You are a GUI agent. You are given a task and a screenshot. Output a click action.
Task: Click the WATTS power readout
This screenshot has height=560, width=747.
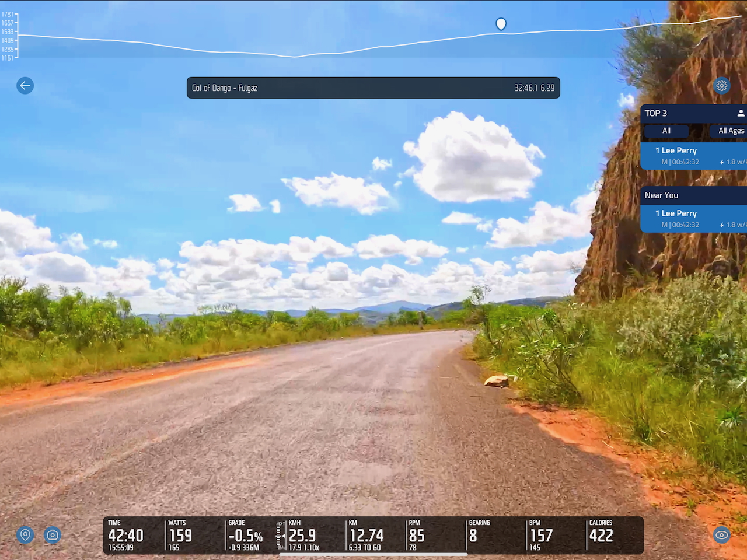coord(181,535)
